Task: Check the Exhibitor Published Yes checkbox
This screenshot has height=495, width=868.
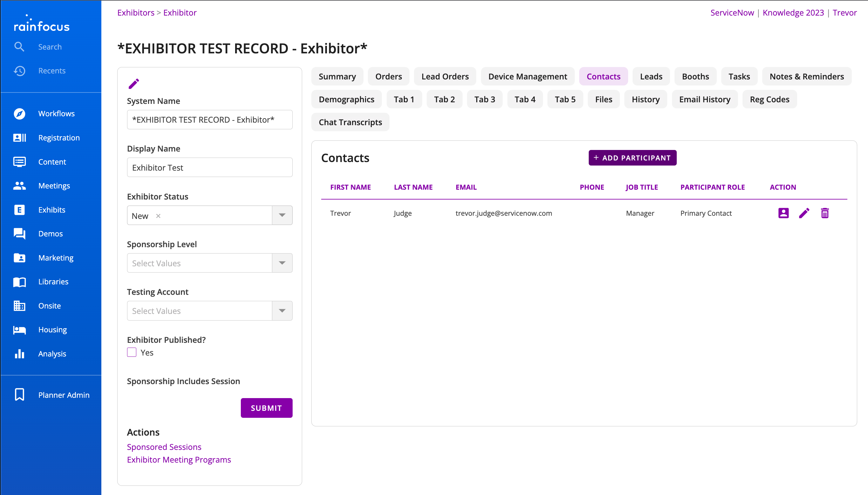Action: click(x=132, y=352)
